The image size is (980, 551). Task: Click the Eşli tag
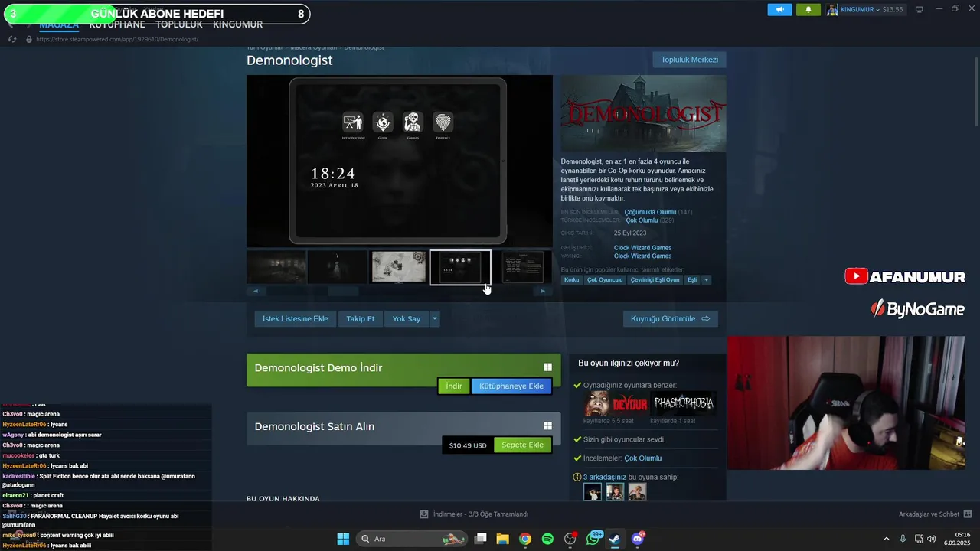pyautogui.click(x=692, y=280)
